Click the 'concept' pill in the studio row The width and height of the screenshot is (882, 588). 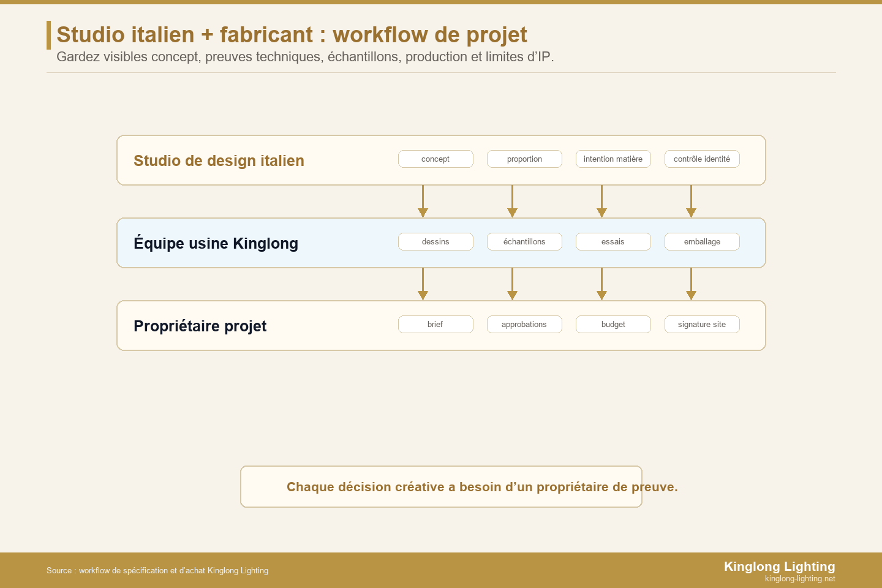tap(435, 159)
